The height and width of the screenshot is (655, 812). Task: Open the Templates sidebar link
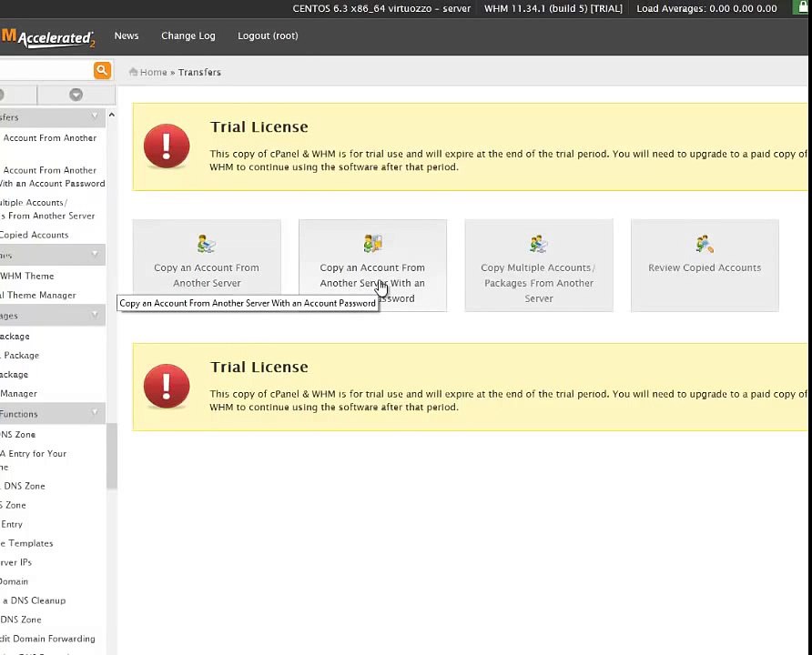(x=26, y=543)
